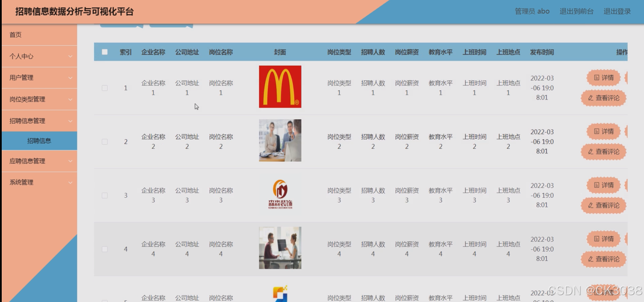Click the 上班时间 column header
644x302 pixels.
(x=474, y=52)
